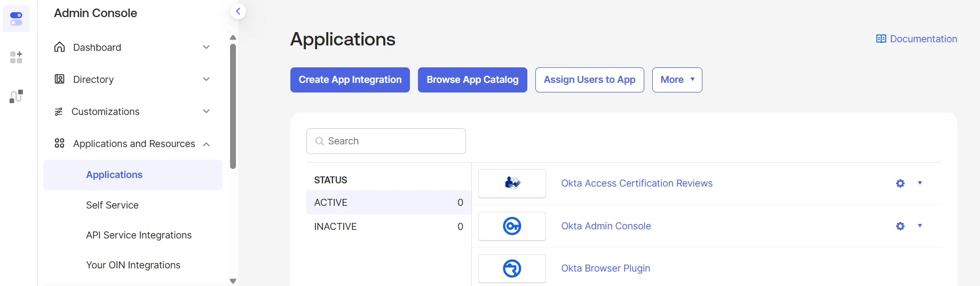Click the Dashboard home icon
This screenshot has width=980, height=286.
60,47
